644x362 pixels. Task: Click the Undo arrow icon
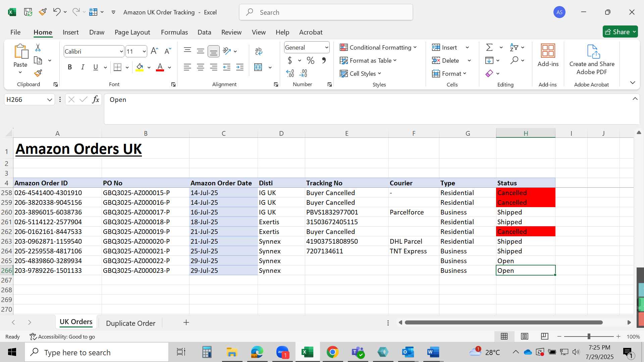click(56, 12)
